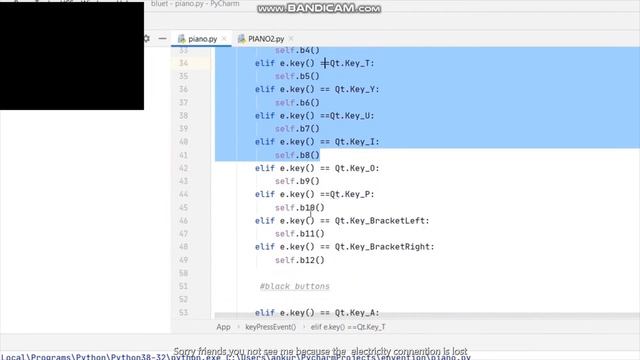Screen dimensions: 640x360
Task: Select the keyPressEvent() breadcrumb
Action: pyautogui.click(x=270, y=327)
